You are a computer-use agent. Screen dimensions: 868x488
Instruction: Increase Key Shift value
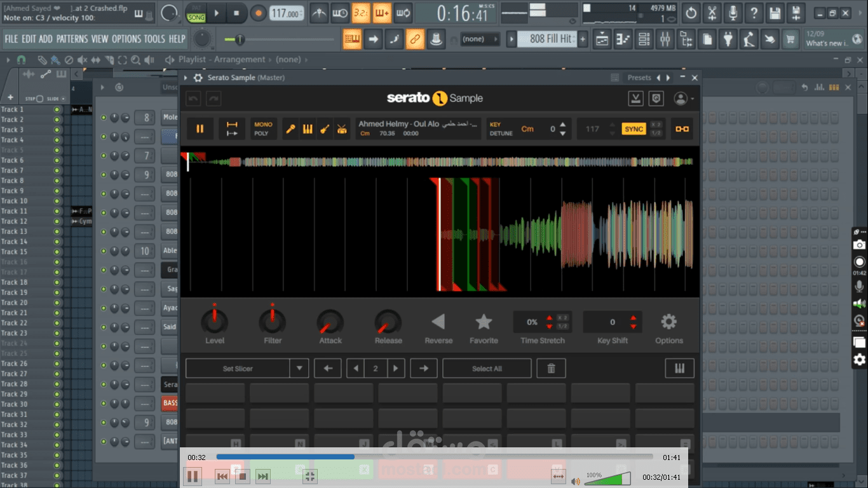pyautogui.click(x=633, y=318)
